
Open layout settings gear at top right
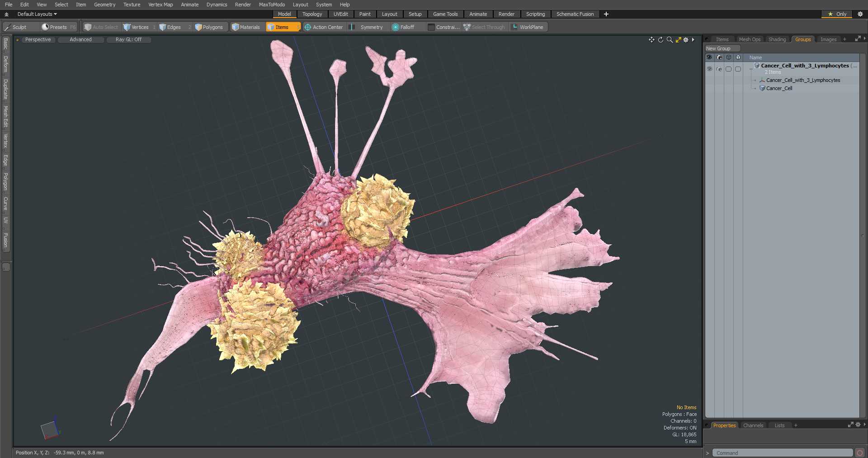click(x=860, y=14)
